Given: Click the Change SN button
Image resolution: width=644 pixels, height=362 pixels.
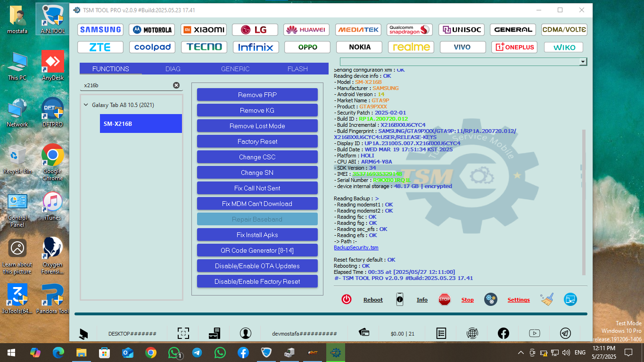Looking at the screenshot, I should 257,173.
